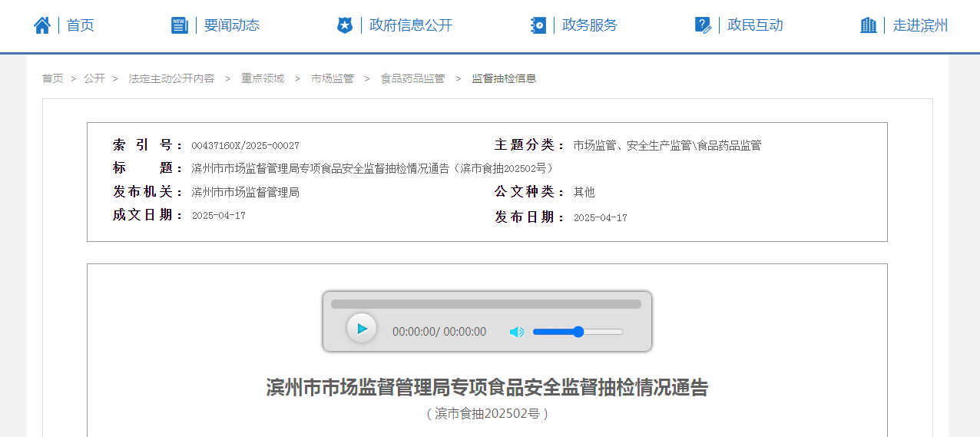
Task: Click the badge icon beside 政府信息公开
Action: (x=345, y=25)
